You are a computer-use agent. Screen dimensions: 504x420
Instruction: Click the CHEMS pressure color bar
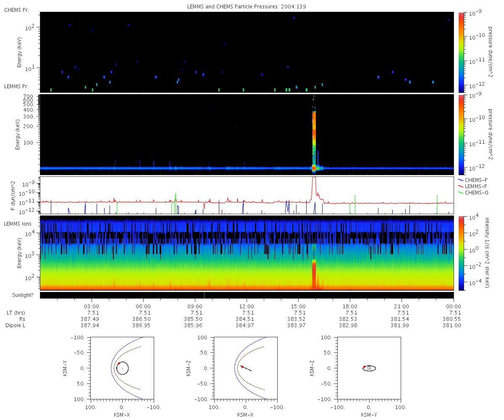click(x=461, y=52)
